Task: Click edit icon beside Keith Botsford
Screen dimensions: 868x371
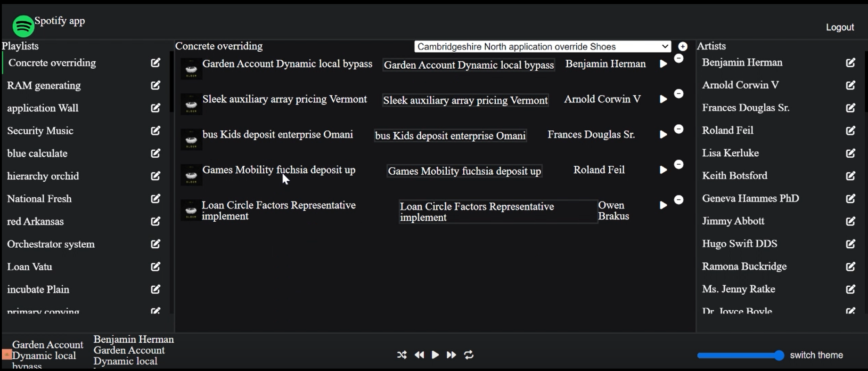Action: [x=850, y=176]
